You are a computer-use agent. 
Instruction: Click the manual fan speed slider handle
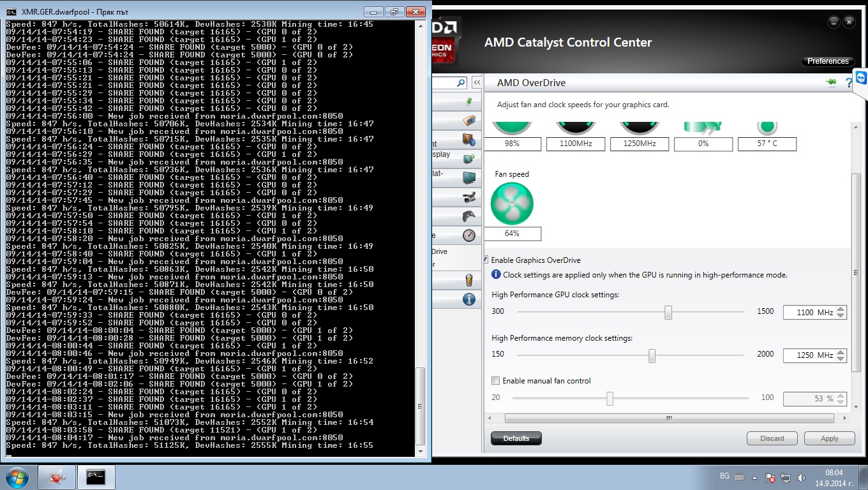tap(610, 399)
